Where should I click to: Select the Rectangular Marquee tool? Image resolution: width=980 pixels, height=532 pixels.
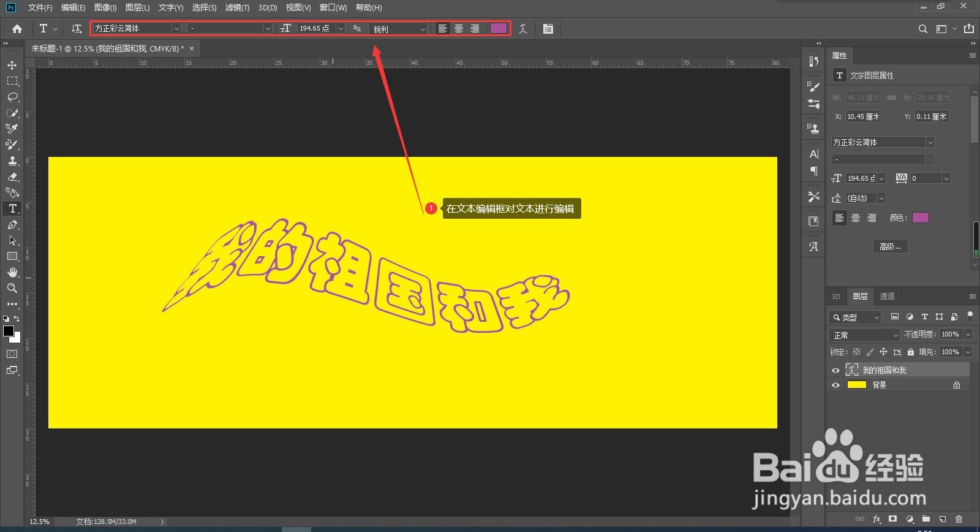tap(12, 81)
